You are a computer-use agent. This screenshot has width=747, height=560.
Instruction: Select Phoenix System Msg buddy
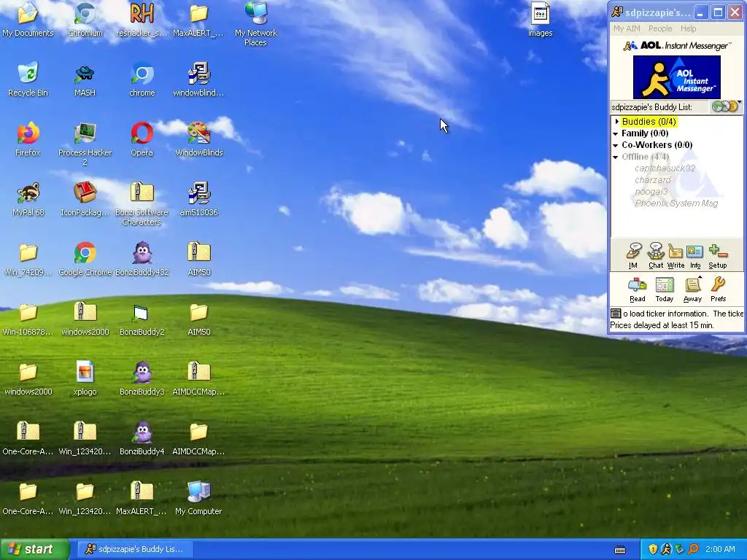676,203
